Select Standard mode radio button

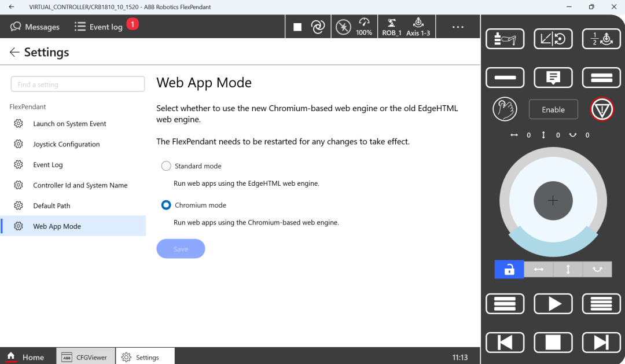166,166
